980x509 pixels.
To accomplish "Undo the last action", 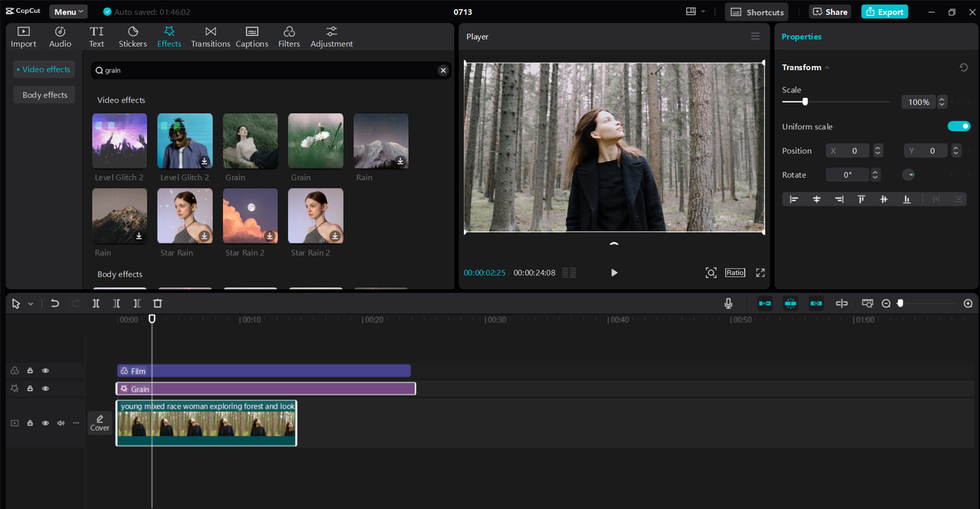I will [x=55, y=303].
